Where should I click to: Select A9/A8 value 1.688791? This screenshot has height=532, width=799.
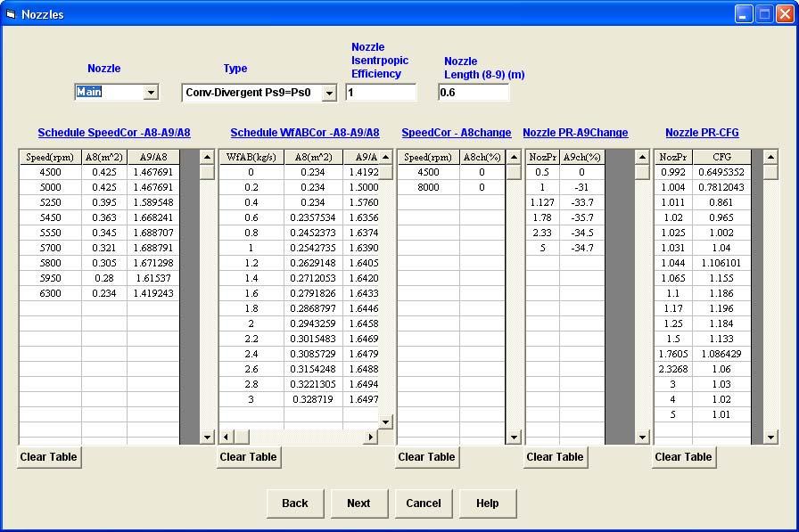pyautogui.click(x=153, y=248)
